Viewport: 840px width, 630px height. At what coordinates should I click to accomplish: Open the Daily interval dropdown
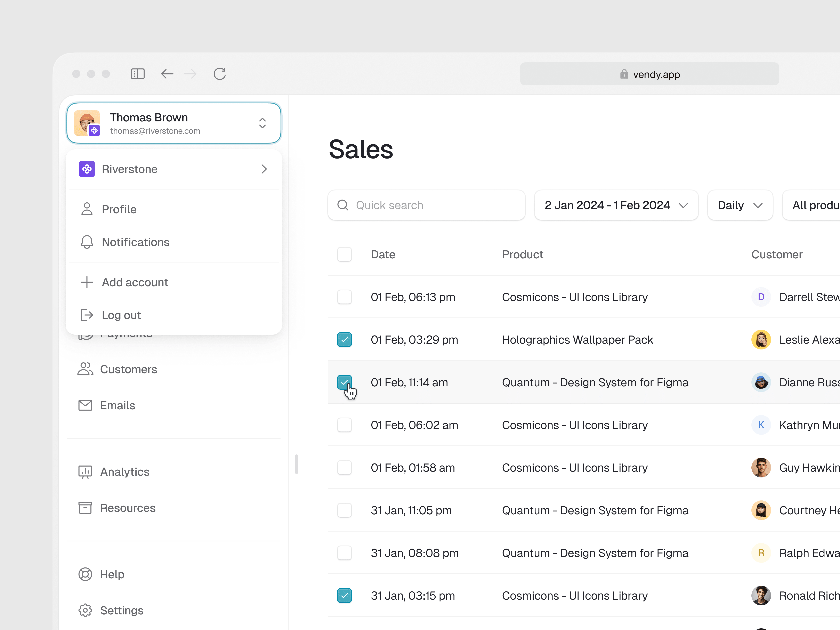pos(740,205)
